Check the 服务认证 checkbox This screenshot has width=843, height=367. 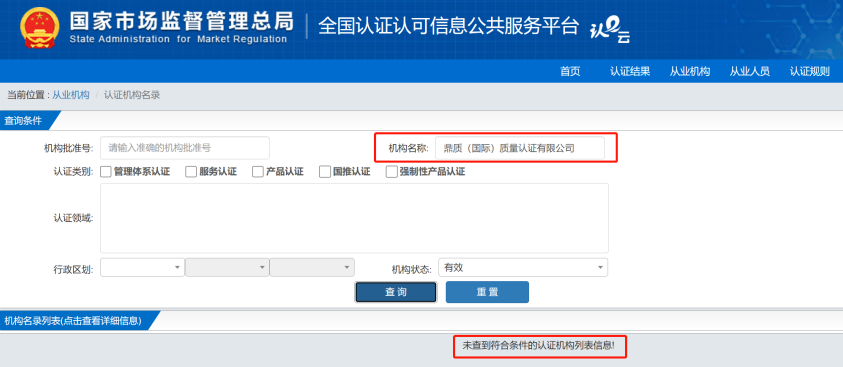click(191, 172)
